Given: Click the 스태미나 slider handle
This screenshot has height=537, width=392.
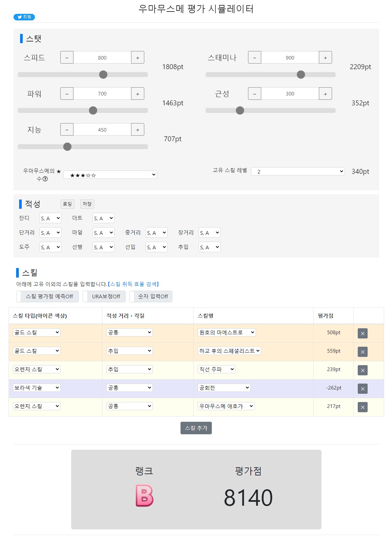Looking at the screenshot, I should [x=301, y=75].
